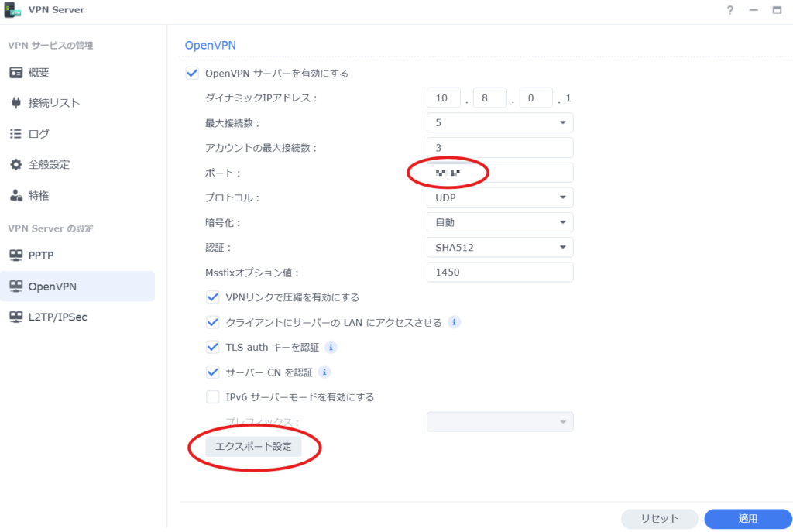Click the 適用 apply button
The image size is (793, 532).
(747, 519)
